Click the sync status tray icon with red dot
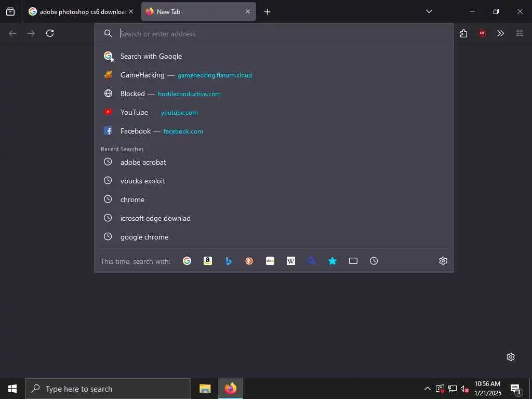Image resolution: width=532 pixels, height=399 pixels. 440,389
